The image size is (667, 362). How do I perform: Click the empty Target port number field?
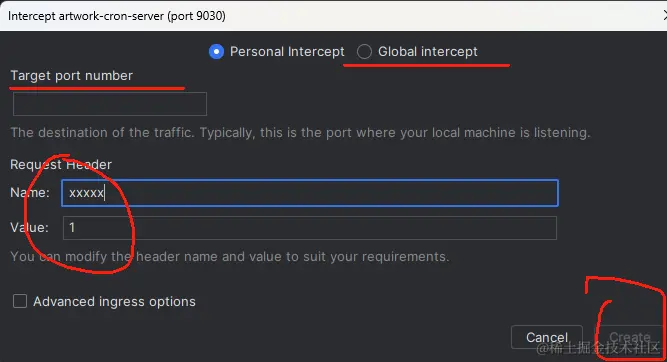(x=110, y=104)
